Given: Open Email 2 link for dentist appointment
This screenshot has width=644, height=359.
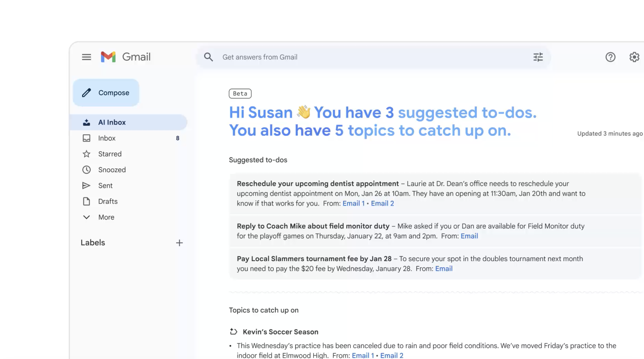Looking at the screenshot, I should (382, 203).
